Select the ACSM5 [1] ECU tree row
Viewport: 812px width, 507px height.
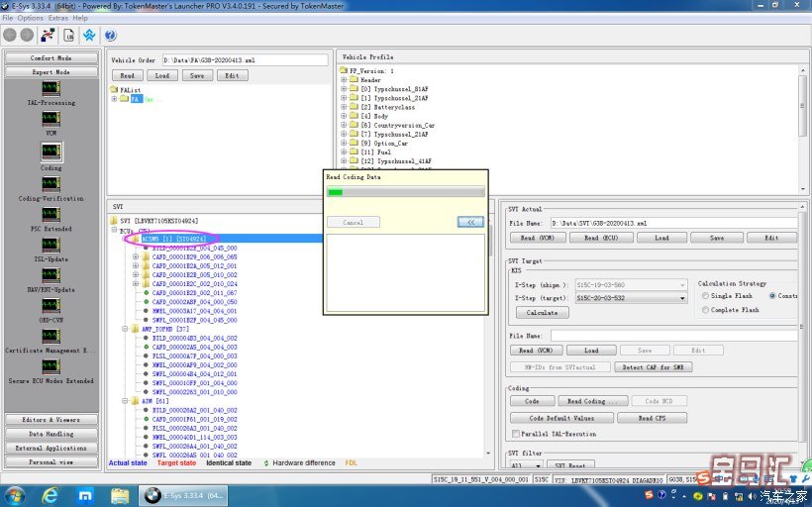[x=174, y=239]
